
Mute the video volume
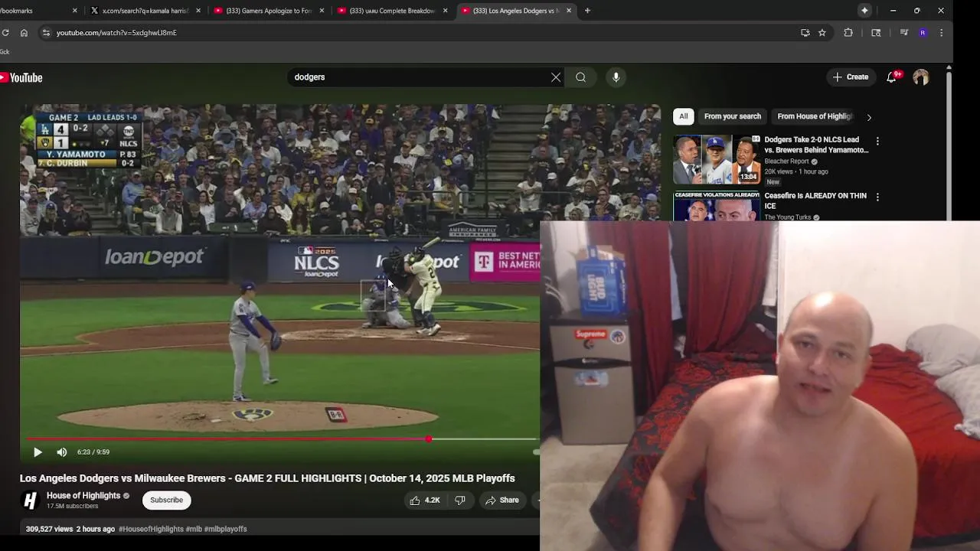62,452
